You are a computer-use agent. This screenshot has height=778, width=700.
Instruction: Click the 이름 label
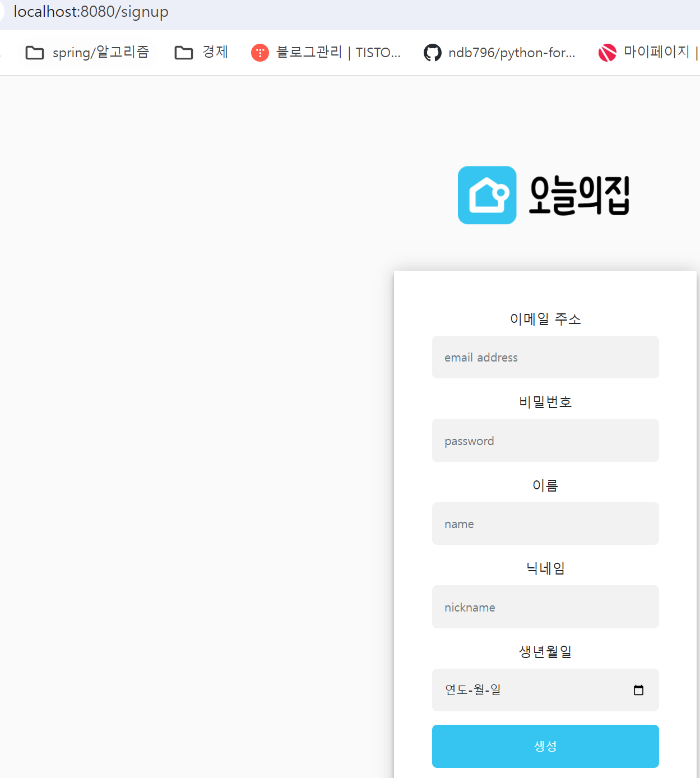(545, 485)
